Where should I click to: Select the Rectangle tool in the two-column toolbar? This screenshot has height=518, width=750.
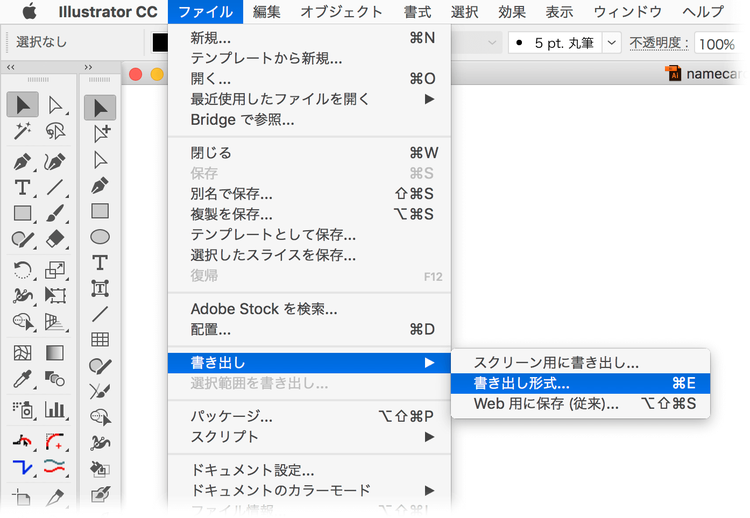(x=22, y=213)
